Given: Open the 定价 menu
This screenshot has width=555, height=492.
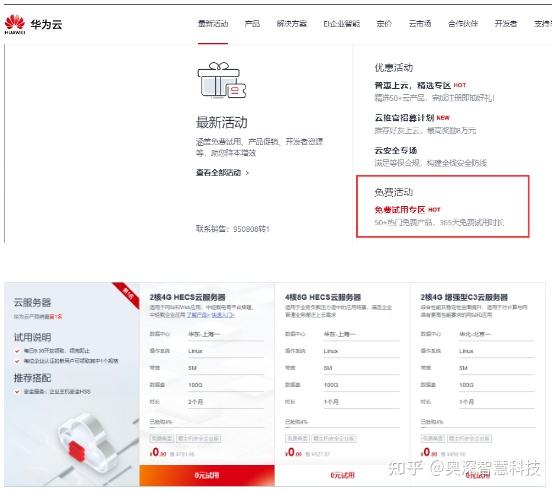Looking at the screenshot, I should point(384,24).
